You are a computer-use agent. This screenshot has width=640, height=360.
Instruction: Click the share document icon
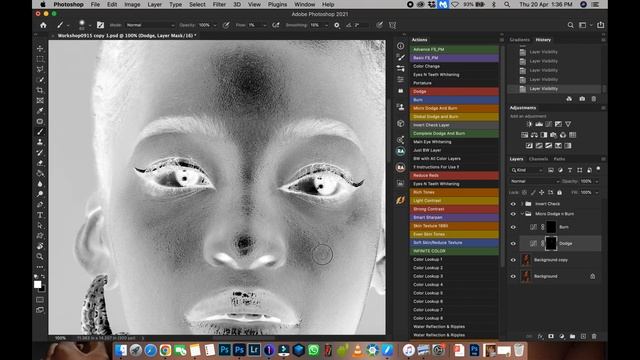[601, 25]
